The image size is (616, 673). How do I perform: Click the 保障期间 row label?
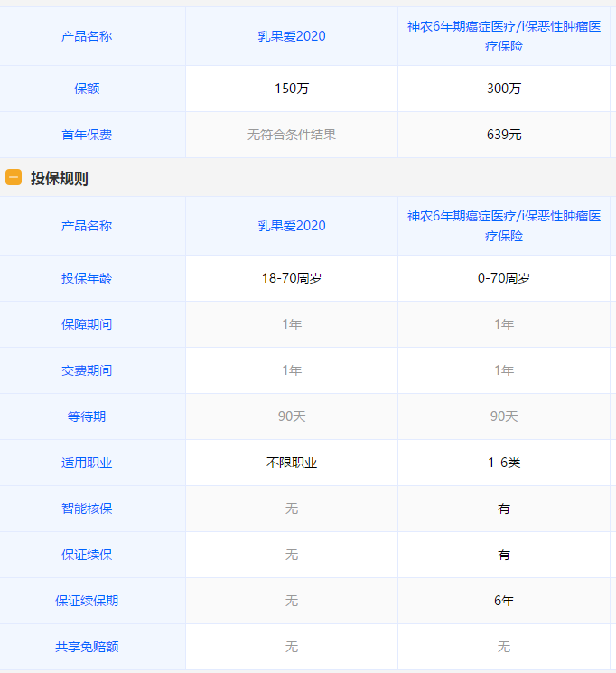tap(87, 324)
